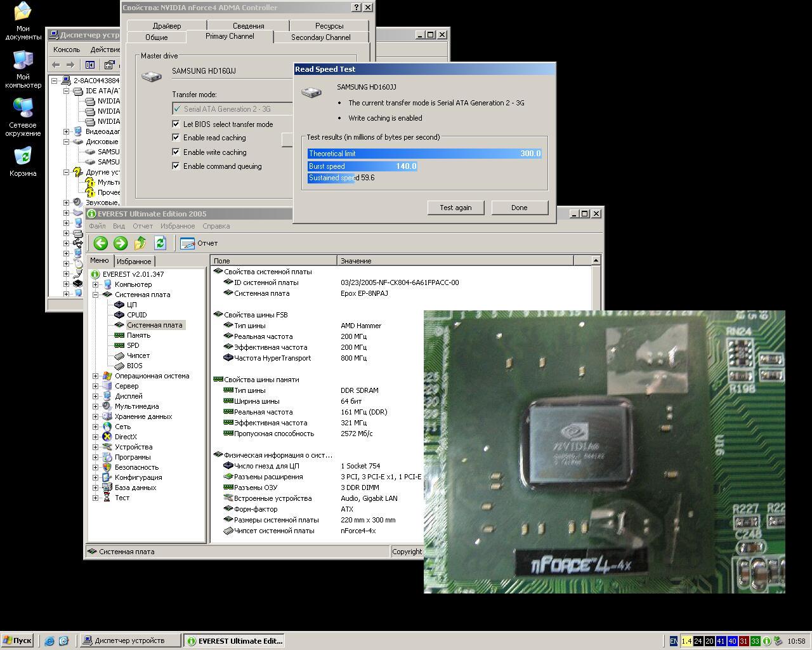Click the nForce4 chipset photo
This screenshot has height=650, width=812.
coord(605,452)
